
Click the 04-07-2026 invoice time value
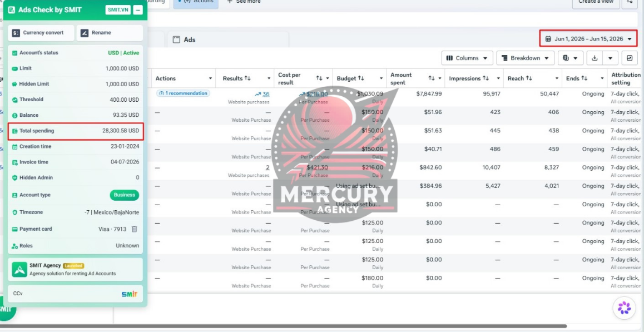tap(125, 162)
